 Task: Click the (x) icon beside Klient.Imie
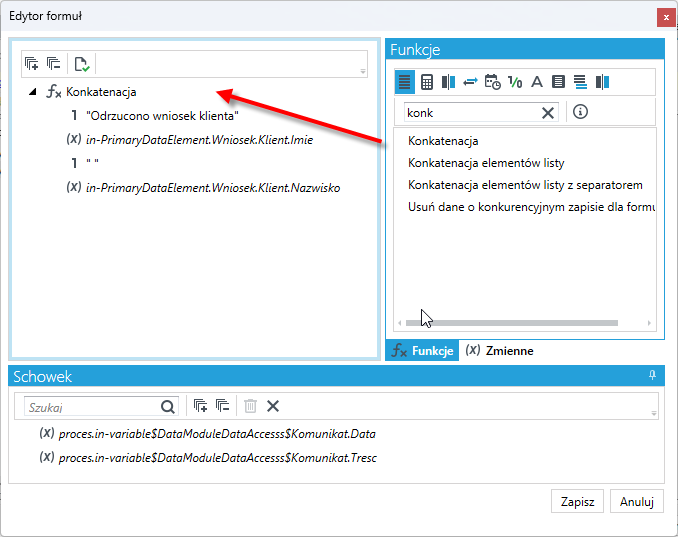click(x=74, y=139)
